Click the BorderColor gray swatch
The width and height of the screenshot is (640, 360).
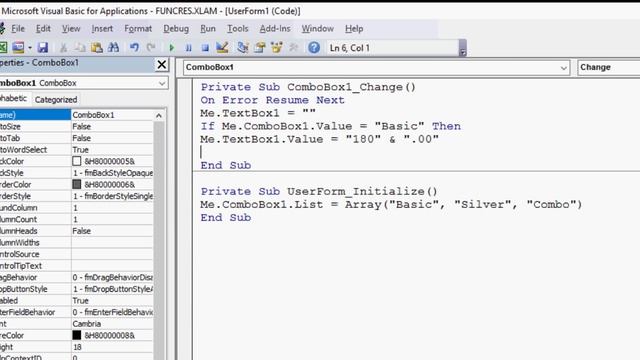pyautogui.click(x=76, y=184)
